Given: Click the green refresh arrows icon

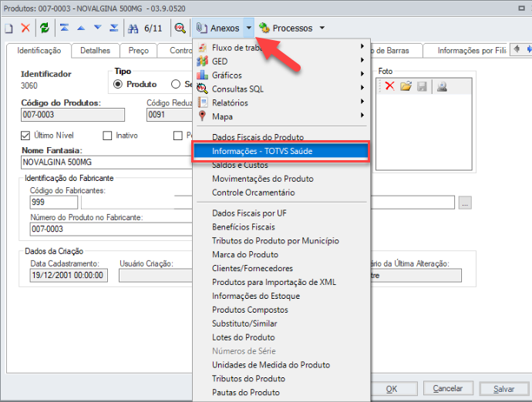Looking at the screenshot, I should [45, 28].
